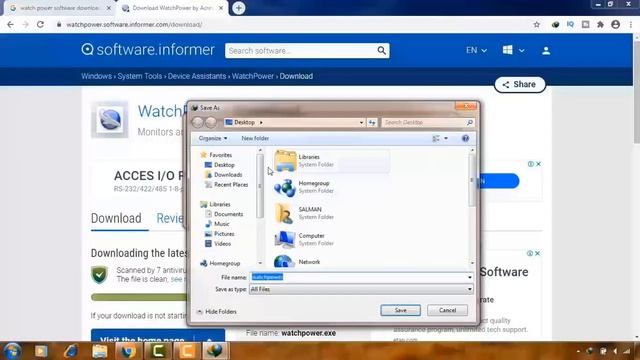Switch to the Download tab on page

pyautogui.click(x=116, y=218)
